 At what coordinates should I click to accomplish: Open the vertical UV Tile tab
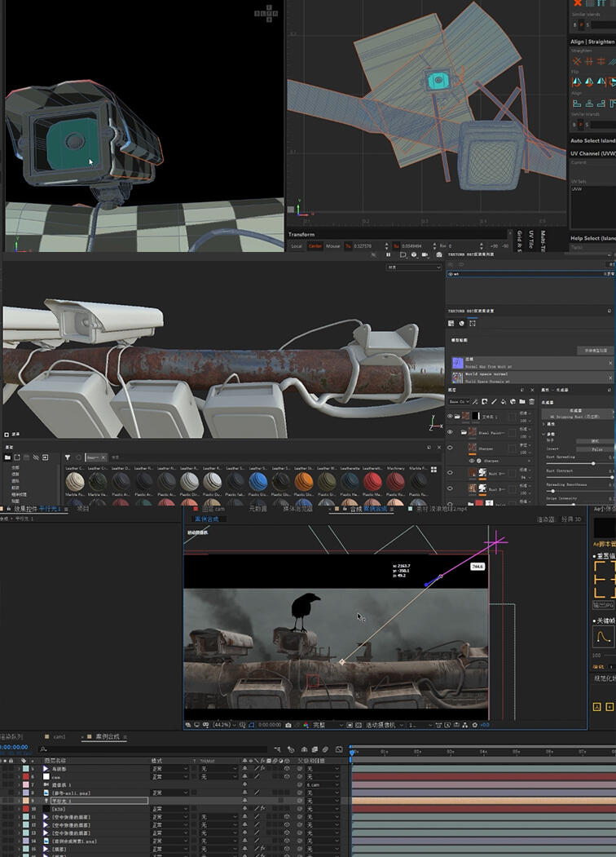click(531, 241)
